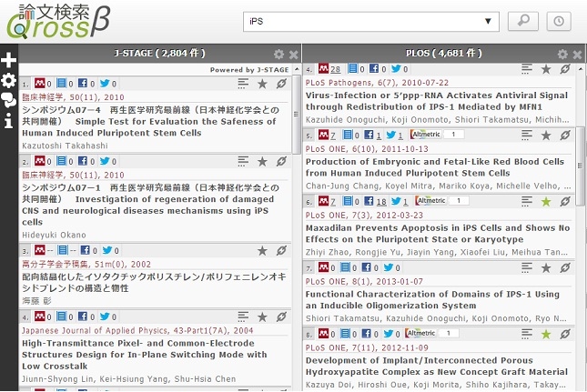Star the Hideyuki Okano article
This screenshot has height=392, width=587.
(x=262, y=162)
